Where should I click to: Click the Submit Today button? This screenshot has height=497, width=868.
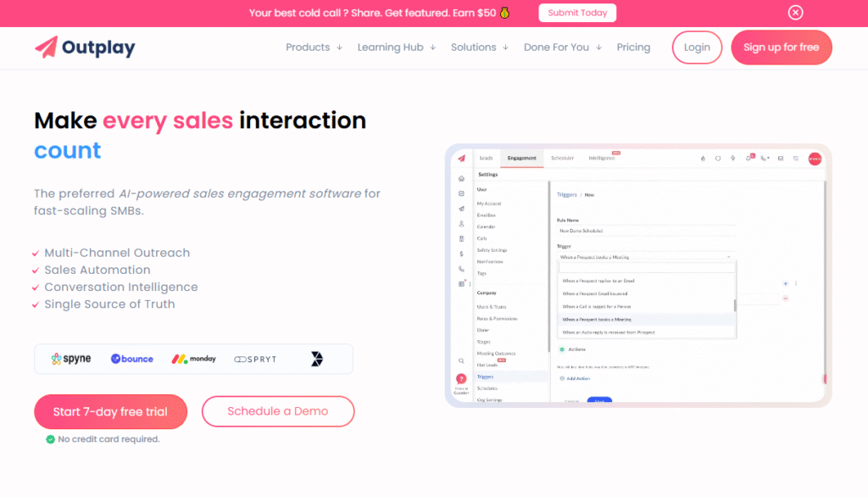point(577,13)
